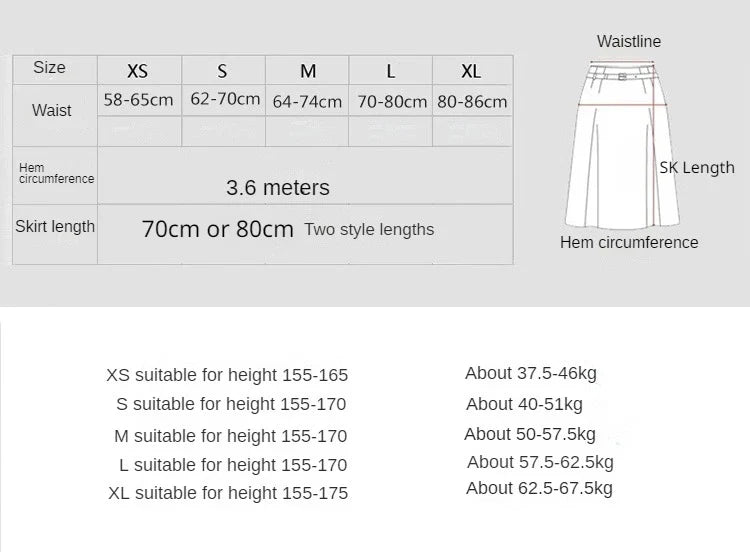This screenshot has height=552, width=750.
Task: Click the About 37.5-46kg weight text
Action: (x=531, y=373)
